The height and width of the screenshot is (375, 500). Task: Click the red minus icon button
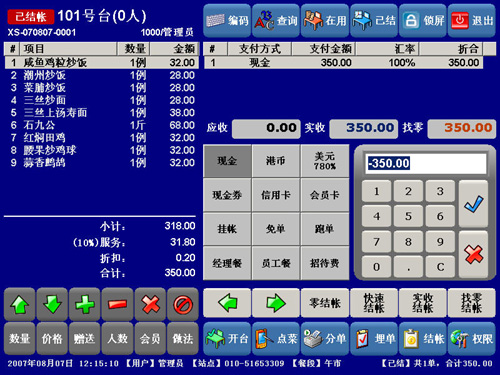pyautogui.click(x=117, y=304)
